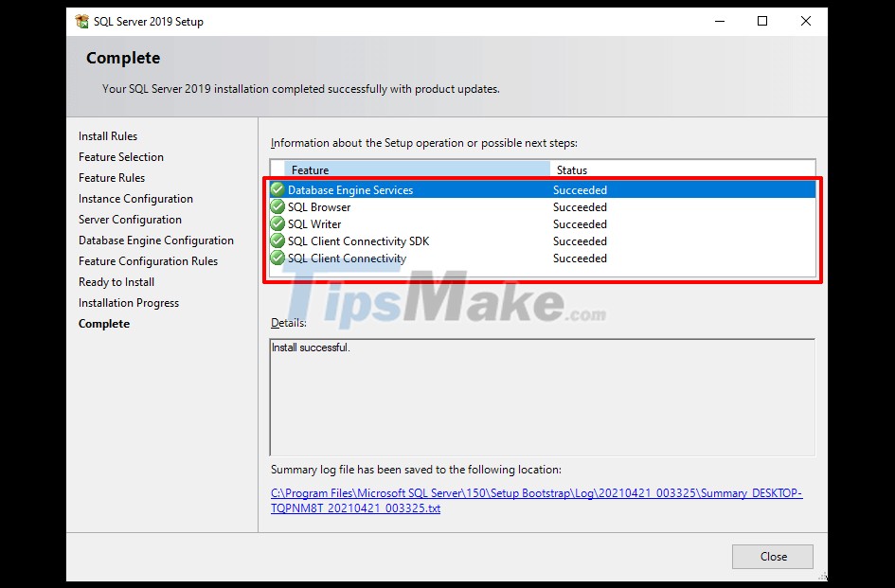Click the success icon for SQL Client Connectivity
The height and width of the screenshot is (588, 895).
click(277, 258)
